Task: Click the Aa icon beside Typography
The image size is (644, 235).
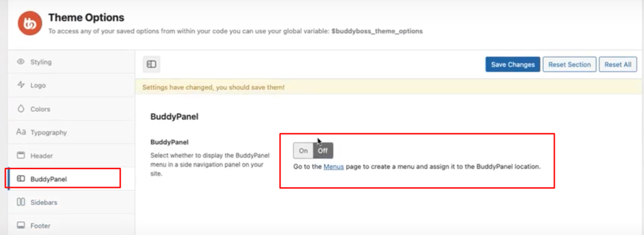Action: (21, 132)
